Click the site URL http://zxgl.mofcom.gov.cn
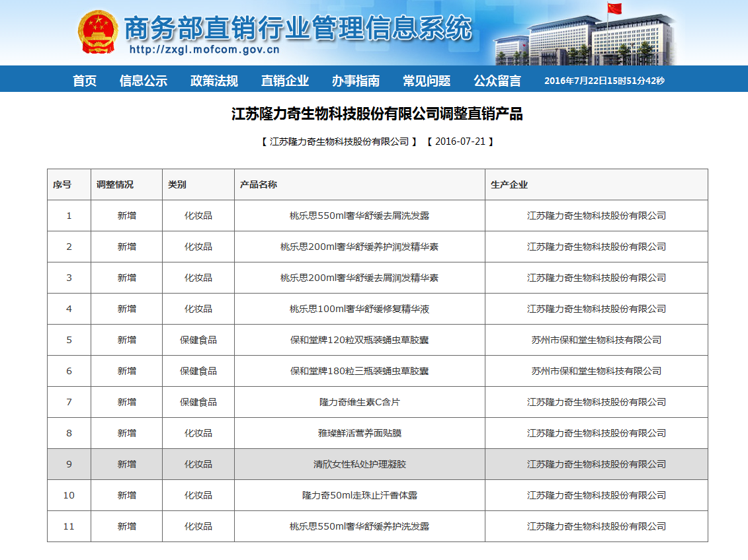 click(x=204, y=50)
